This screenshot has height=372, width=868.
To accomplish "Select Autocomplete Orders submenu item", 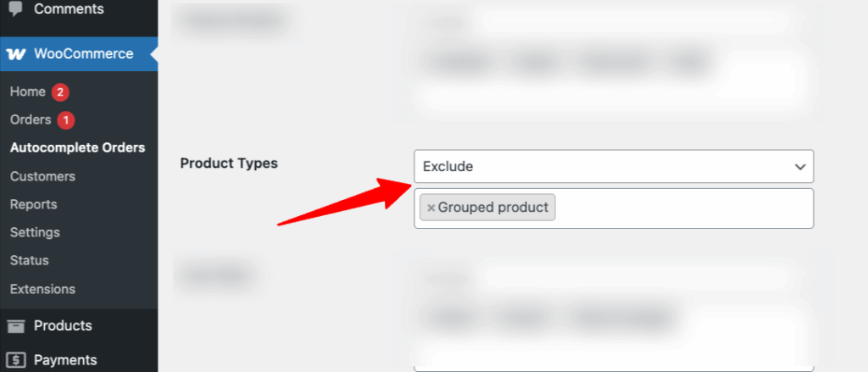I will [77, 147].
